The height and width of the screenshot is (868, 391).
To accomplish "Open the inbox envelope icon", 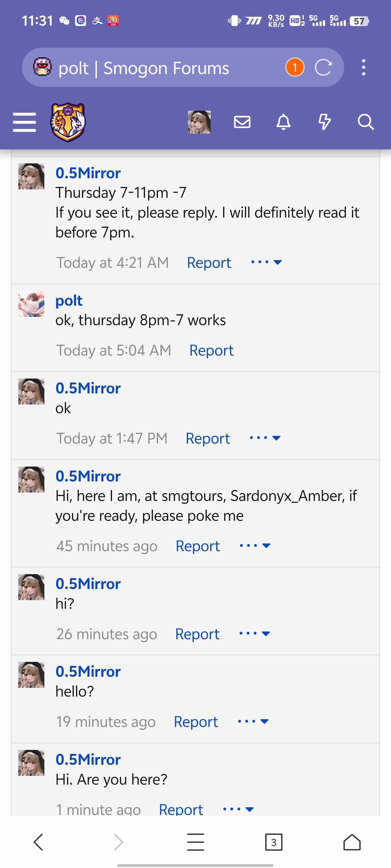I will coord(242,122).
